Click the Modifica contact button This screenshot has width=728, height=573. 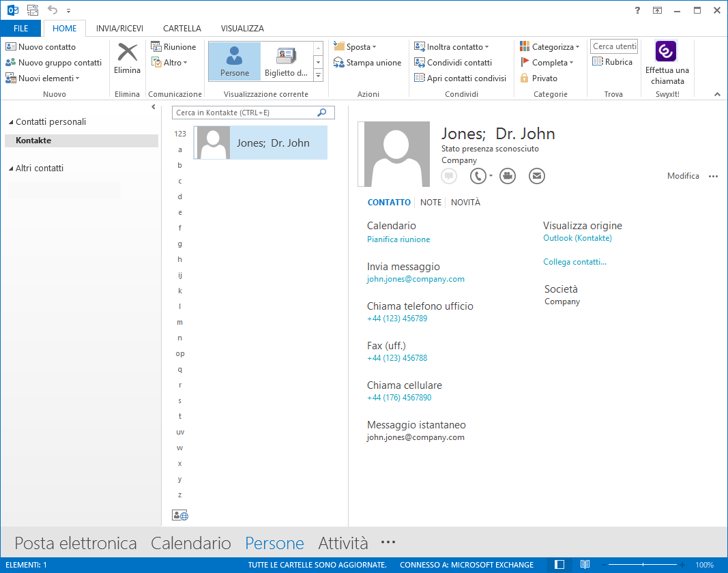(x=683, y=176)
